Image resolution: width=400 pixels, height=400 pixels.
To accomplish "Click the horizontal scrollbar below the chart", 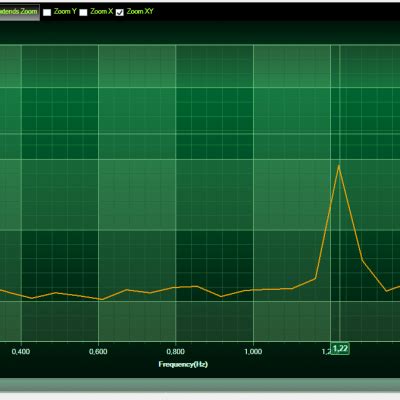I will pos(200,385).
